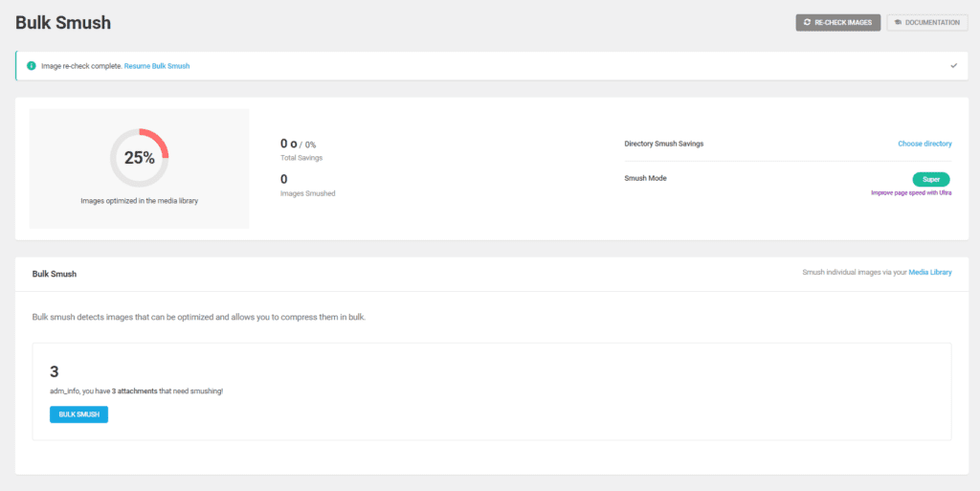Click the Super smush mode badge

click(x=931, y=179)
